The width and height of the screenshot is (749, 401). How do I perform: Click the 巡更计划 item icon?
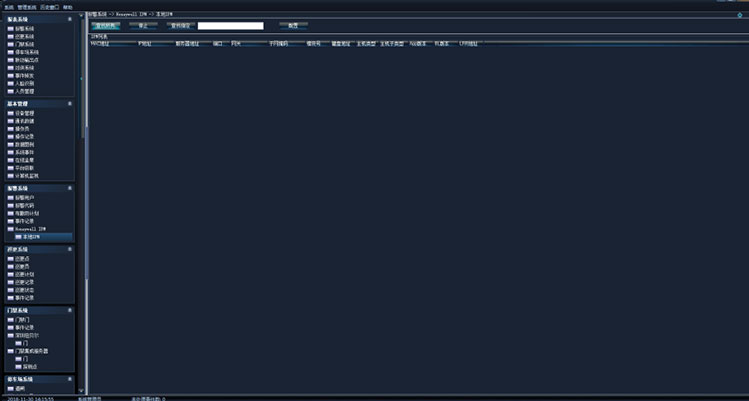10,274
